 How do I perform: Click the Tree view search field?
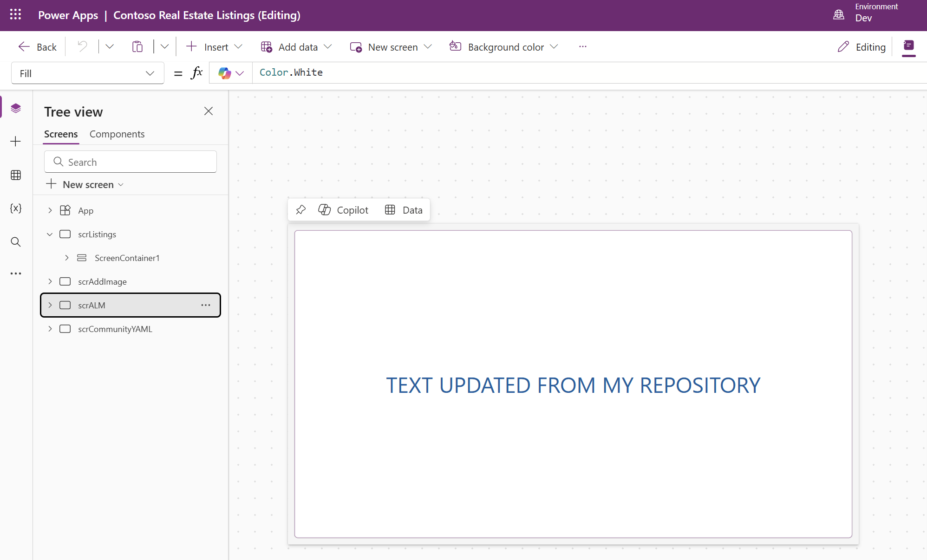pos(131,162)
